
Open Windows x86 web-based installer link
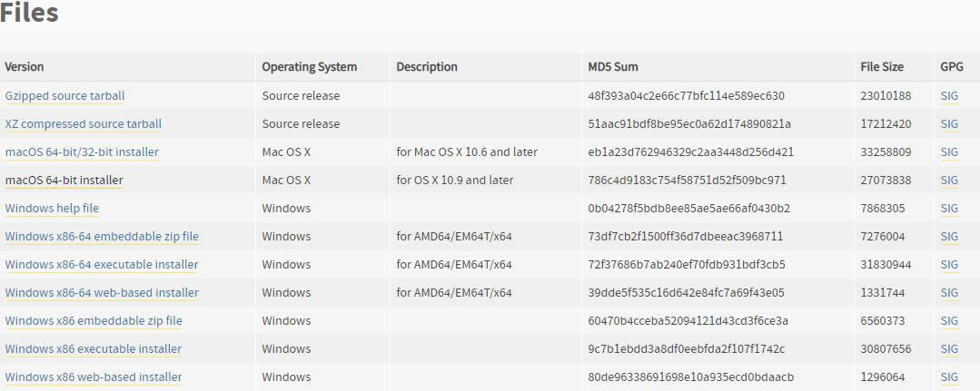[94, 376]
